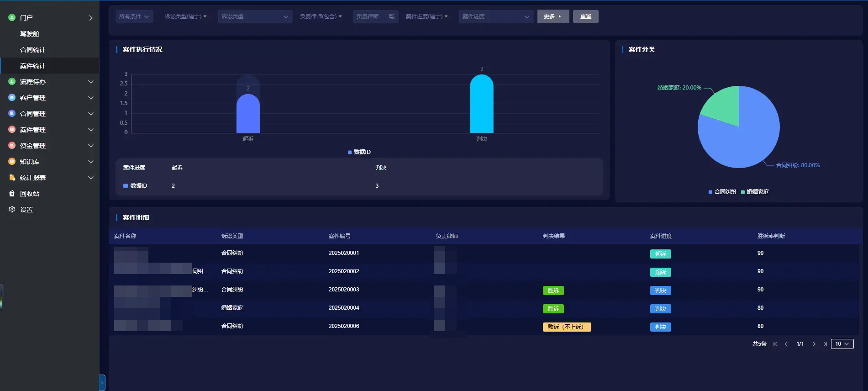868x391 pixels.
Task: Toggle the 数据ID legend under bar chart
Action: (359, 152)
